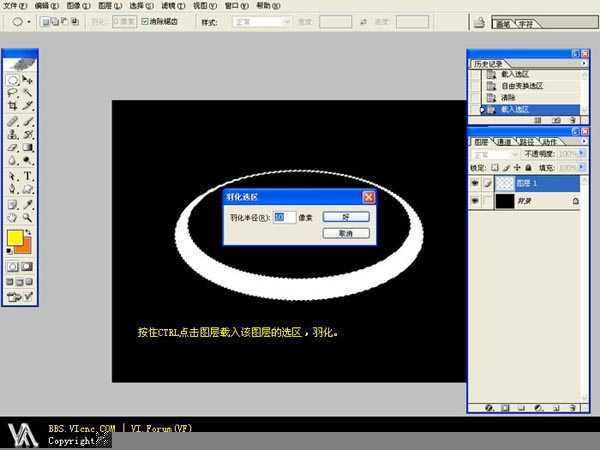This screenshot has width=600, height=450.
Task: Select the Zoom tool
Action: tap(27, 218)
